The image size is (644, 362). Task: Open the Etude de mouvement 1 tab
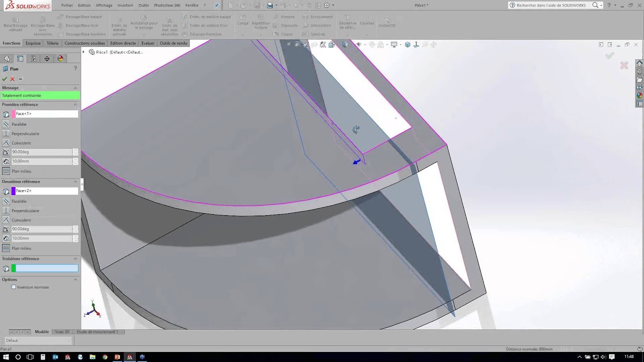coord(97,332)
